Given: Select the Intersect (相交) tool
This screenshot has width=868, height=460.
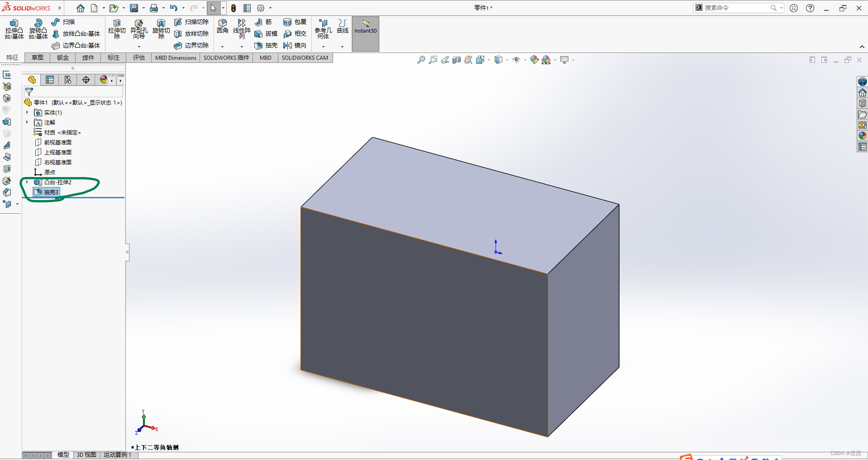Looking at the screenshot, I should tap(295, 34).
